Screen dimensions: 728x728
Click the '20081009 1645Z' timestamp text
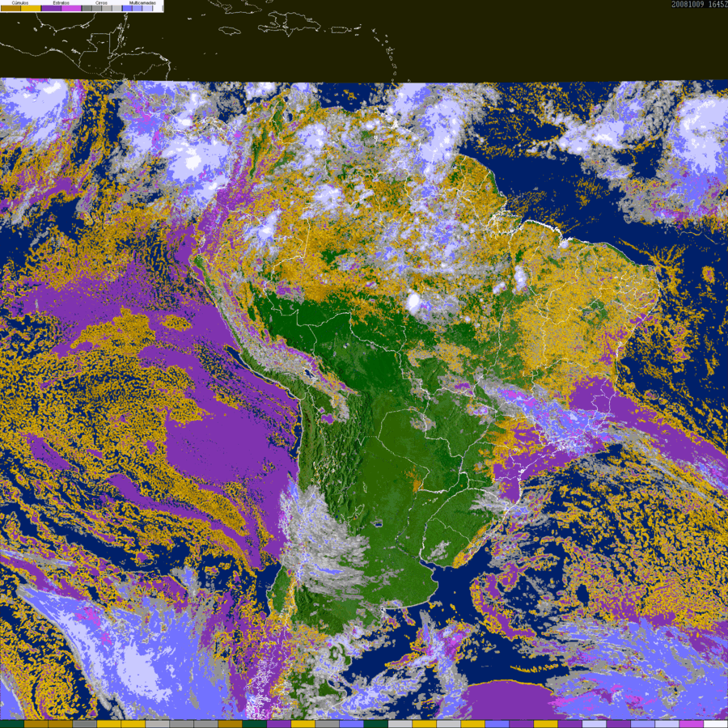(700, 4)
